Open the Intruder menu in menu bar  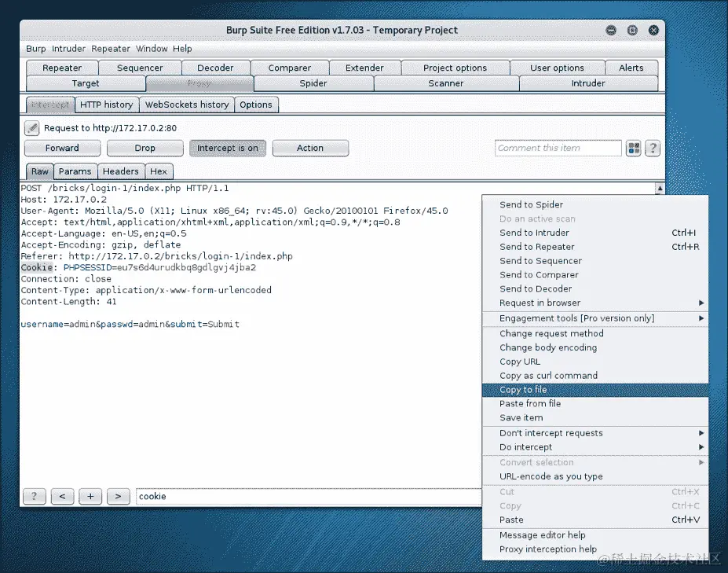[x=68, y=49]
